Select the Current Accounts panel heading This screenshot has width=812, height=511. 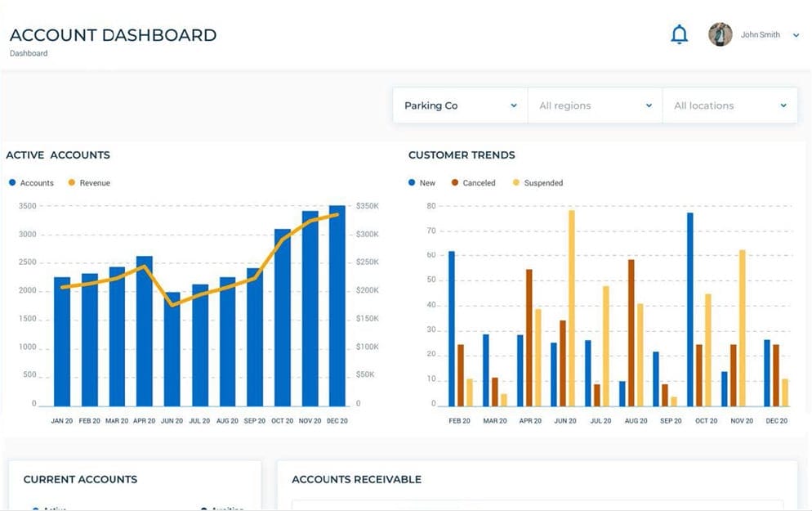pyautogui.click(x=80, y=479)
